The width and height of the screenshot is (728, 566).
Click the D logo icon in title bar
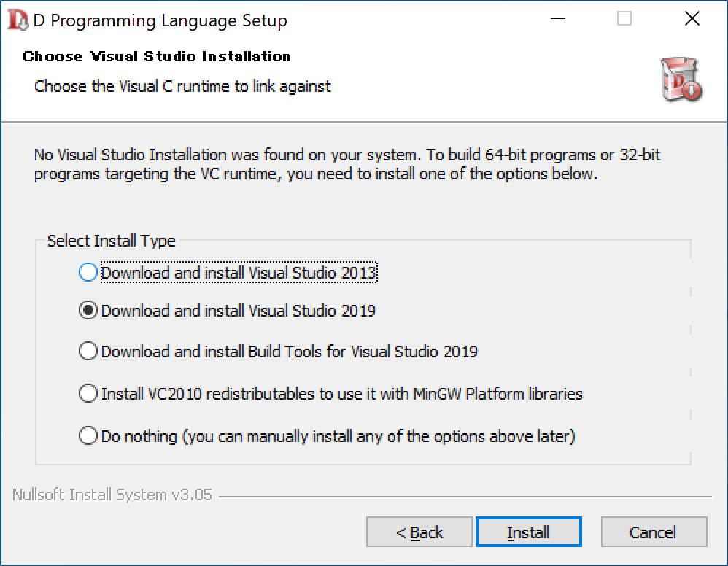(x=18, y=20)
